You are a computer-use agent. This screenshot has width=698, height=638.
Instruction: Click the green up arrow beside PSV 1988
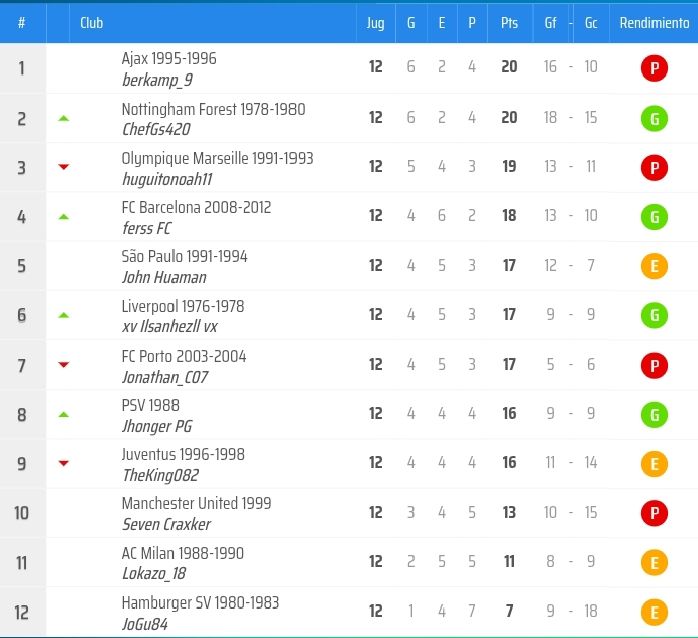tap(64, 414)
